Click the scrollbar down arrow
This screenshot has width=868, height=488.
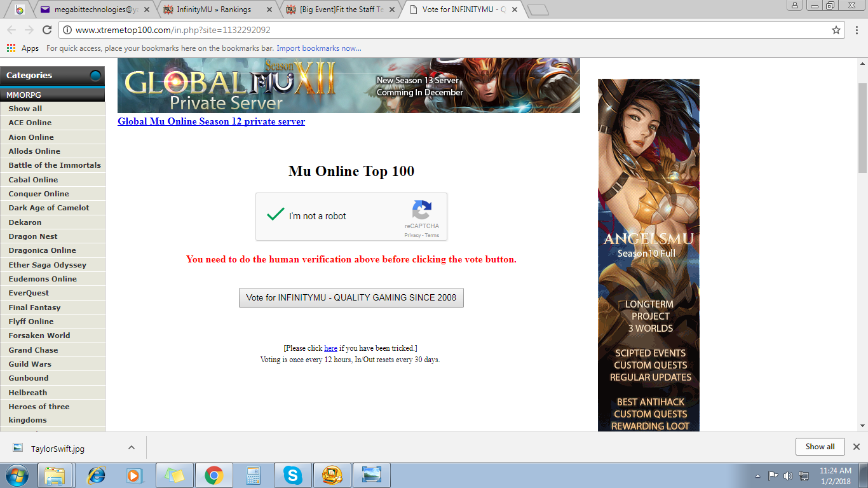tap(862, 426)
